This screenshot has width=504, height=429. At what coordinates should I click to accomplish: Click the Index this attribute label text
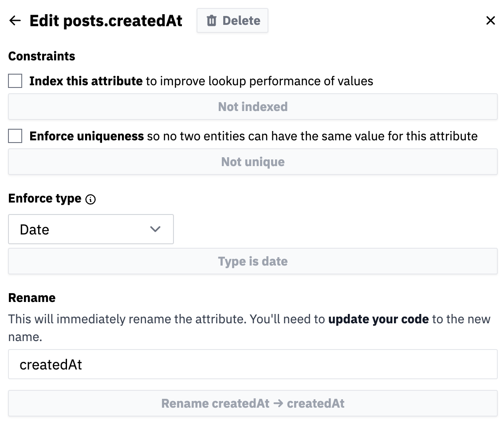coord(86,81)
